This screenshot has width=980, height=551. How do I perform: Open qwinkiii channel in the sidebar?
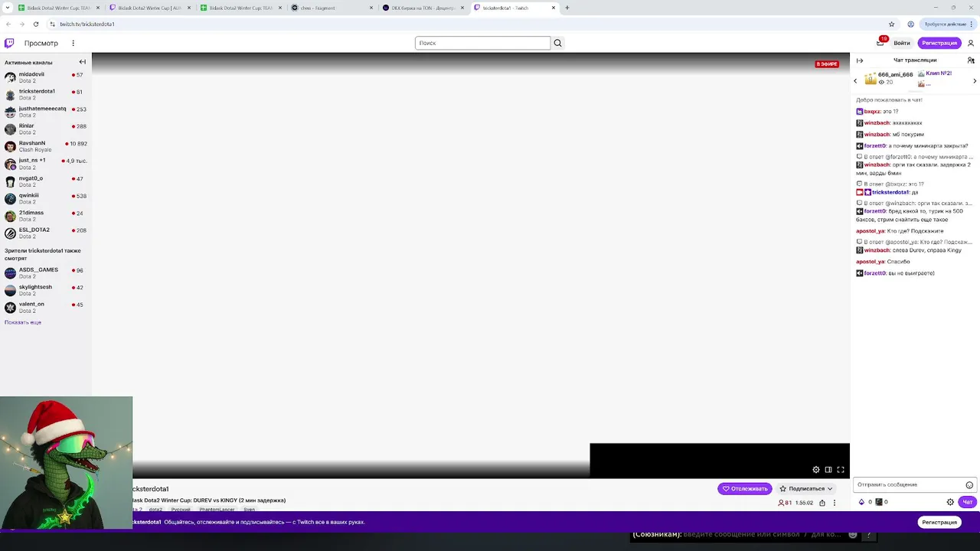tap(45, 198)
